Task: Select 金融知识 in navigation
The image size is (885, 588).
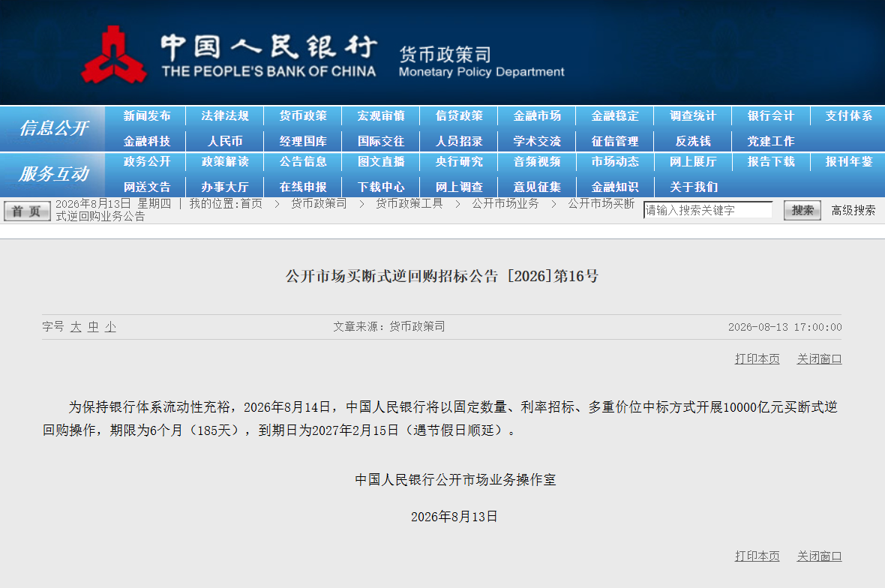Action: [615, 187]
